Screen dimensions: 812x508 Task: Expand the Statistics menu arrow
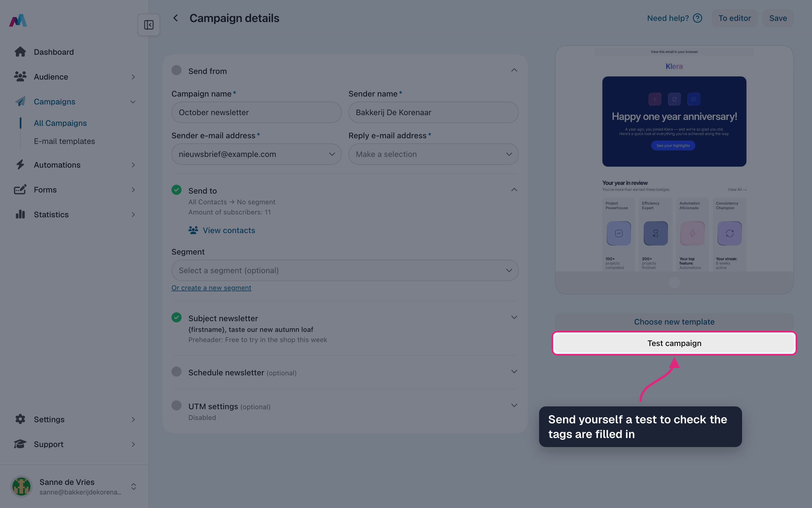click(x=133, y=215)
